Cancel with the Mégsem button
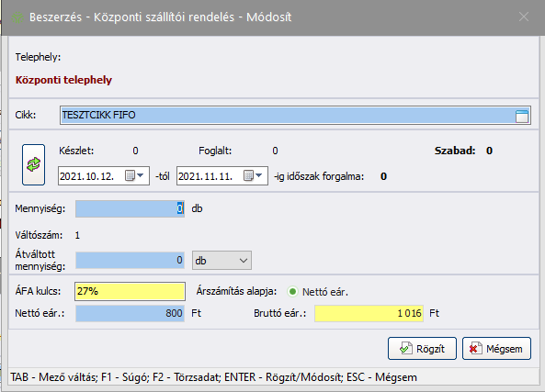This screenshot has height=392, width=545. [x=496, y=348]
